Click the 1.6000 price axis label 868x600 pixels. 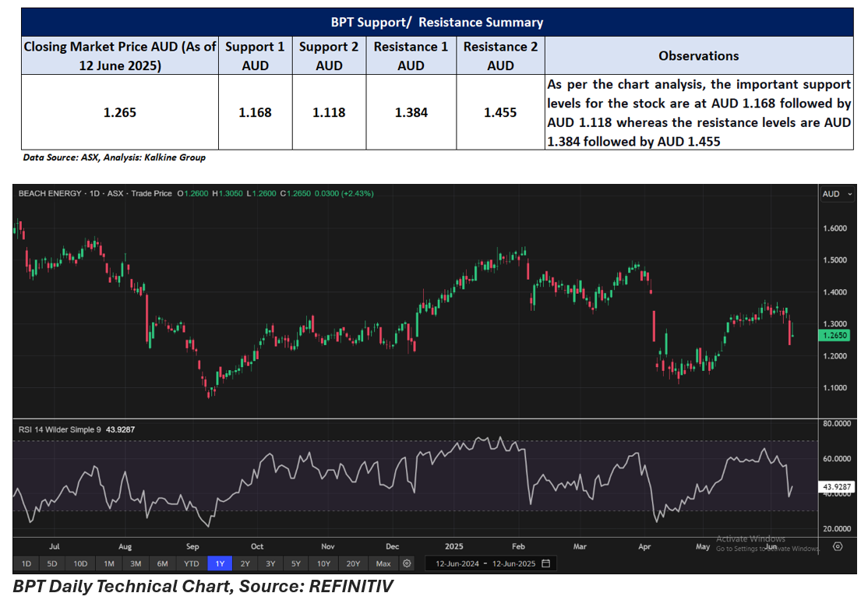[x=834, y=228]
